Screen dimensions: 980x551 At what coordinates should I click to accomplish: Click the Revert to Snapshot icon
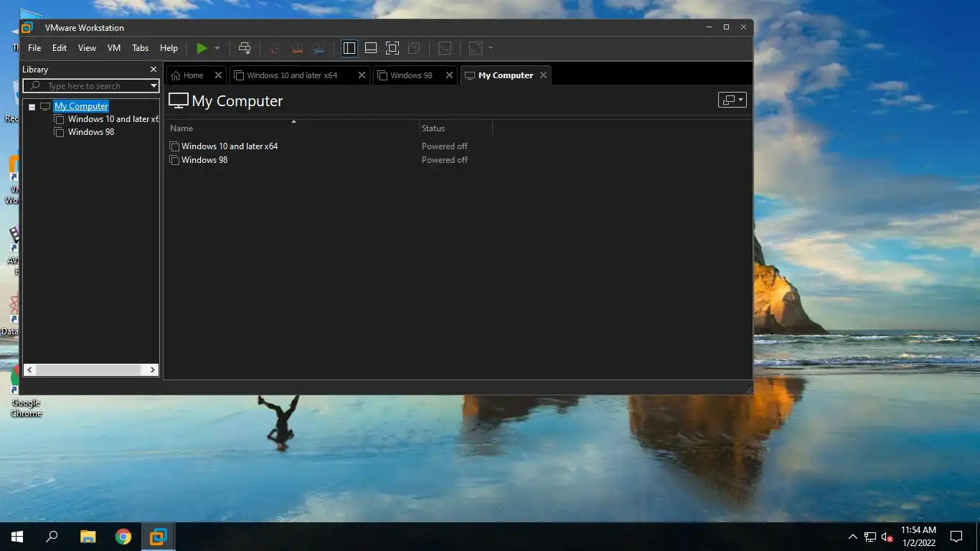click(x=297, y=48)
